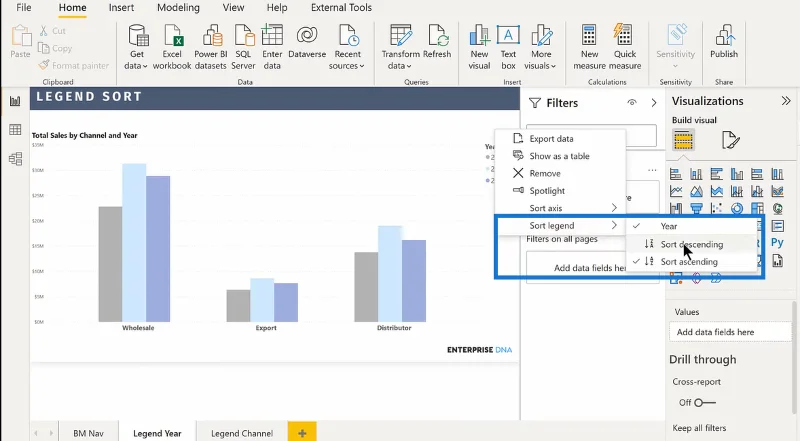Choose Spotlight from context menu
The image size is (800, 441).
click(560, 190)
